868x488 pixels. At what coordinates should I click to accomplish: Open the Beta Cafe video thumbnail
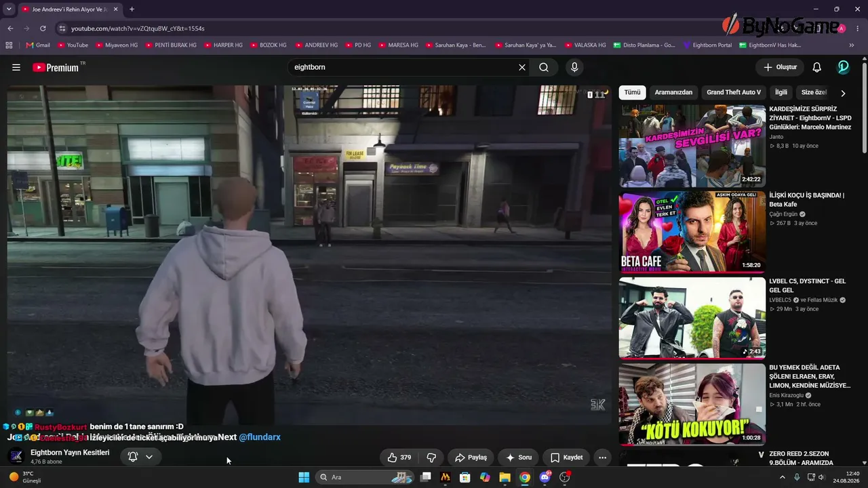[692, 232]
